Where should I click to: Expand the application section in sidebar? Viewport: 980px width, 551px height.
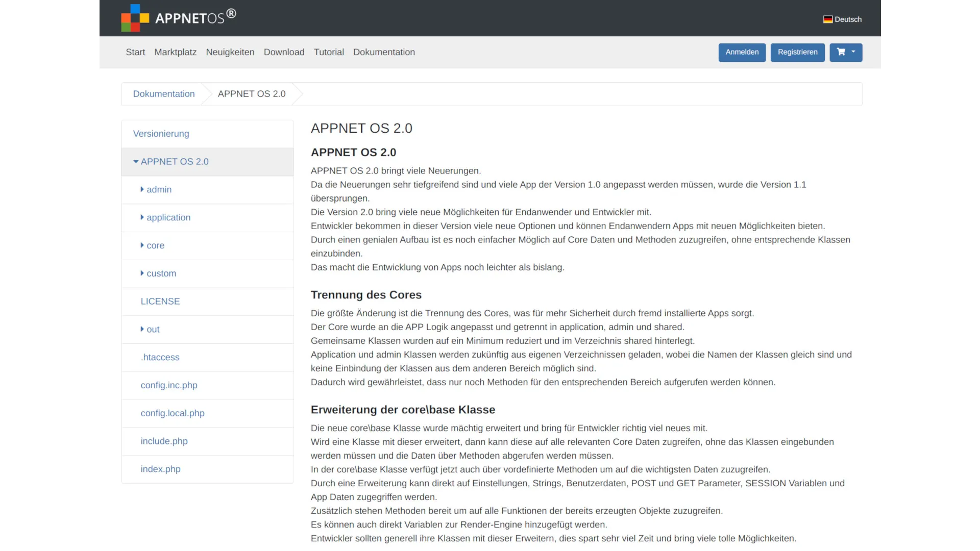point(165,217)
